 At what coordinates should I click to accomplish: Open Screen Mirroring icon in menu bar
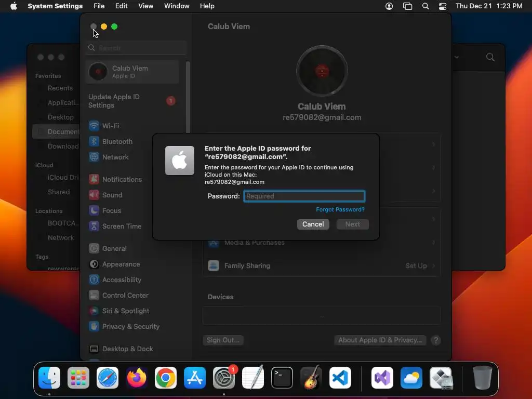(x=407, y=6)
